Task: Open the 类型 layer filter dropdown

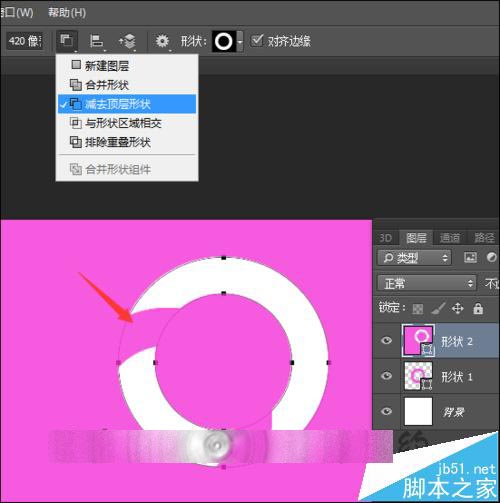Action: click(414, 258)
